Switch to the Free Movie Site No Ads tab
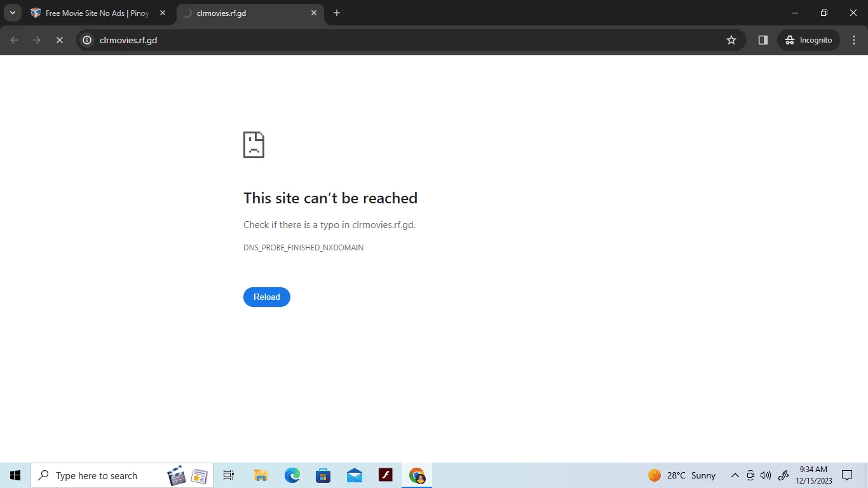The width and height of the screenshot is (868, 488). click(98, 13)
